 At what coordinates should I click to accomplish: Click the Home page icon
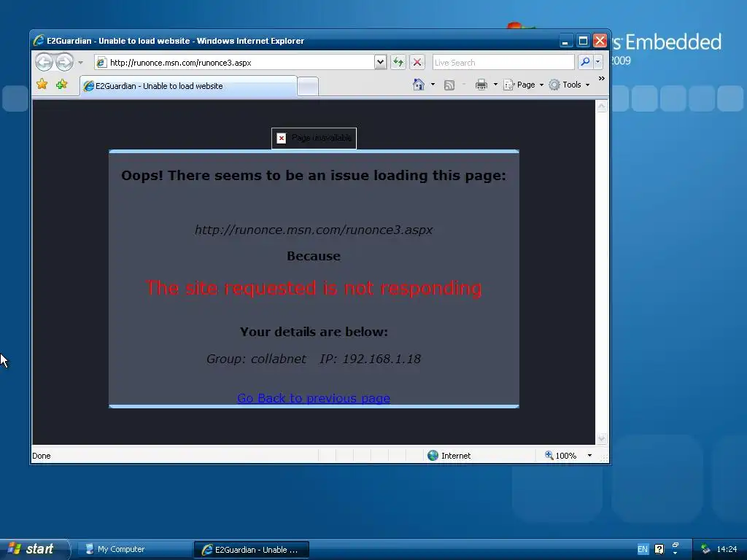(418, 85)
